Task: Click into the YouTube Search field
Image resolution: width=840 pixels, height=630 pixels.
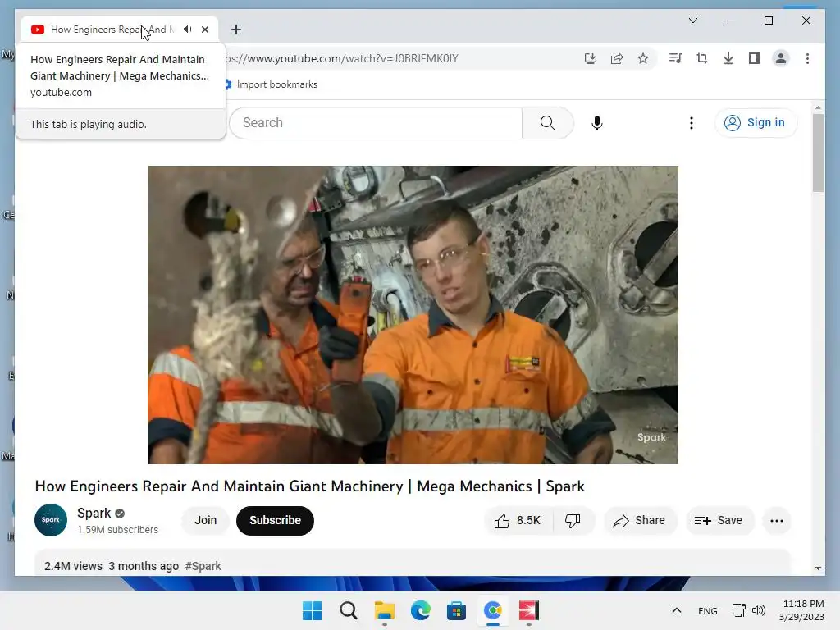Action: [376, 123]
